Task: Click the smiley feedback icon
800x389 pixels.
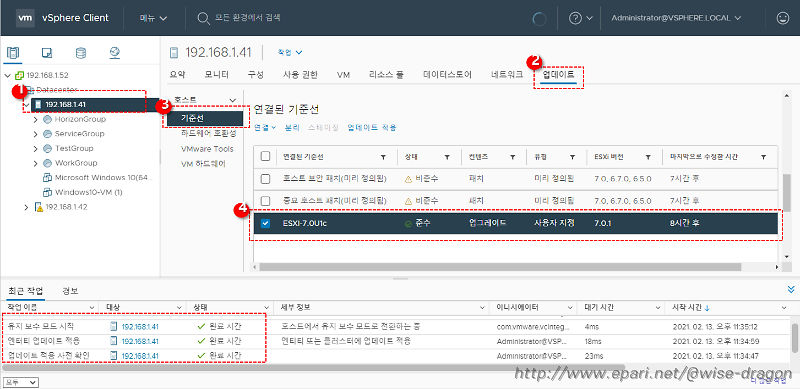Action: click(782, 18)
